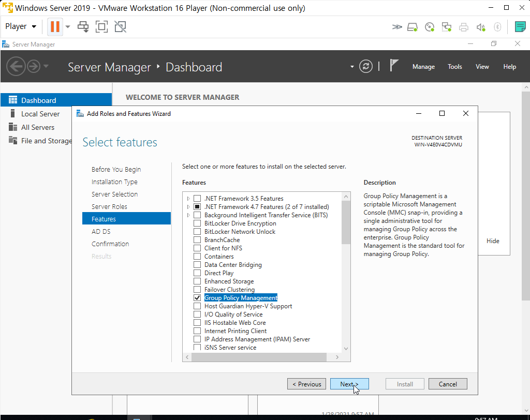Screen dimensions: 530x420
Task: Open the Manage menu
Action: (x=423, y=67)
